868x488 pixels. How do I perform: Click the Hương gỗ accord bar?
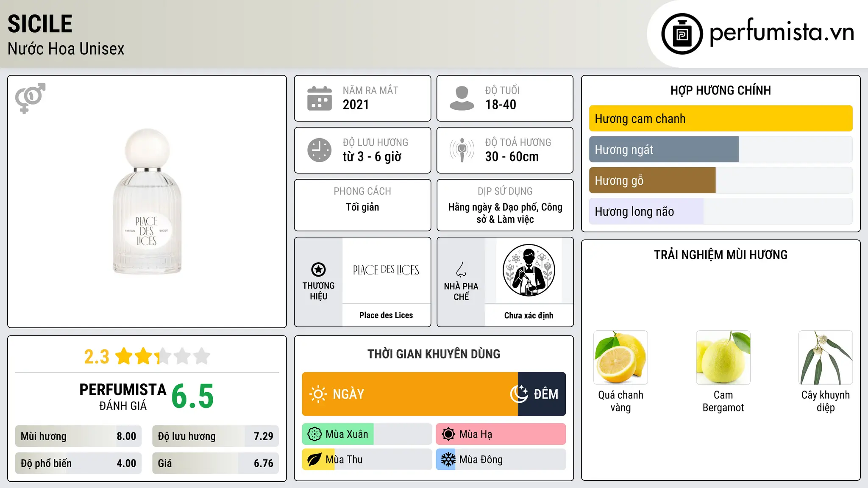(721, 180)
